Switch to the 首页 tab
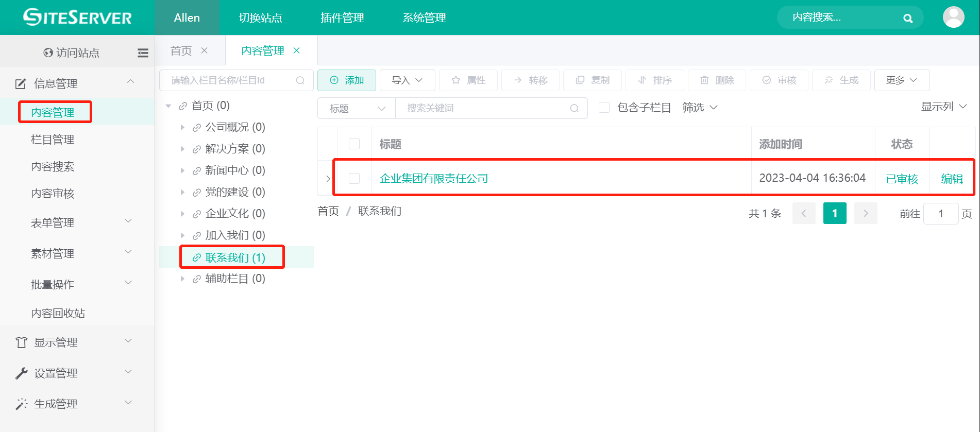The height and width of the screenshot is (432, 980). 181,50
